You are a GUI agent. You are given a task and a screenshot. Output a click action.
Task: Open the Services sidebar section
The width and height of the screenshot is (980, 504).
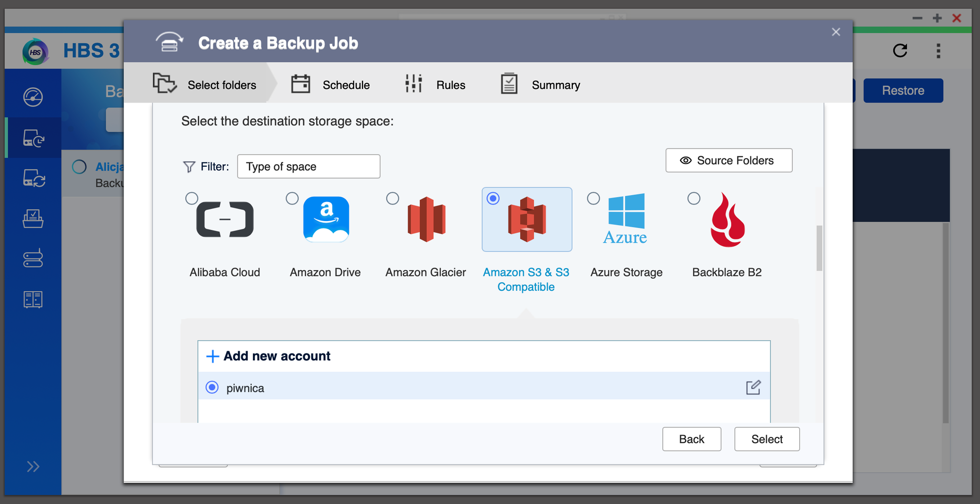(x=33, y=258)
